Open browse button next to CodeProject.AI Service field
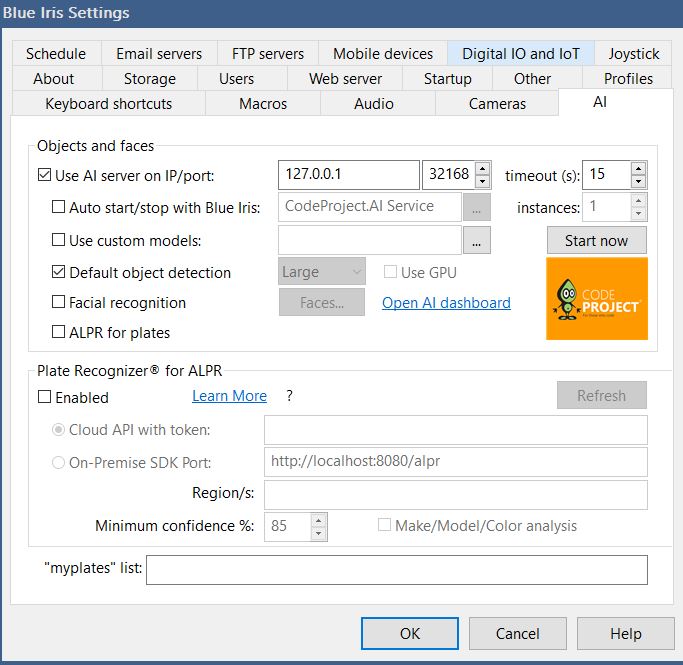The height and width of the screenshot is (665, 683). click(477, 207)
